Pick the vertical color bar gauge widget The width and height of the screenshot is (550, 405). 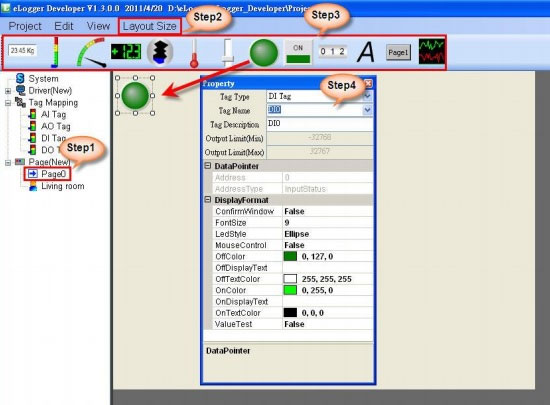(55, 52)
